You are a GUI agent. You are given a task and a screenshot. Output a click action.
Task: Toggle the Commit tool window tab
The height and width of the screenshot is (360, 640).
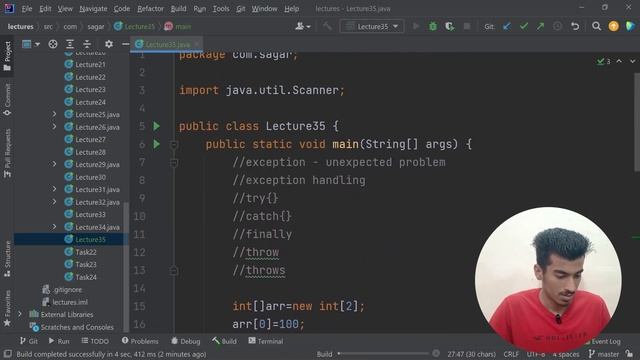tap(7, 100)
